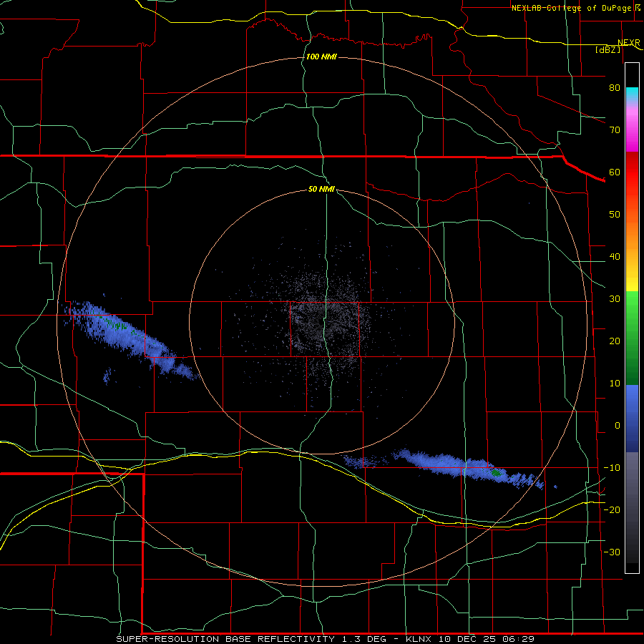The width and height of the screenshot is (644, 644).
Task: Click the cyan band at top of color bar
Action: (x=632, y=94)
